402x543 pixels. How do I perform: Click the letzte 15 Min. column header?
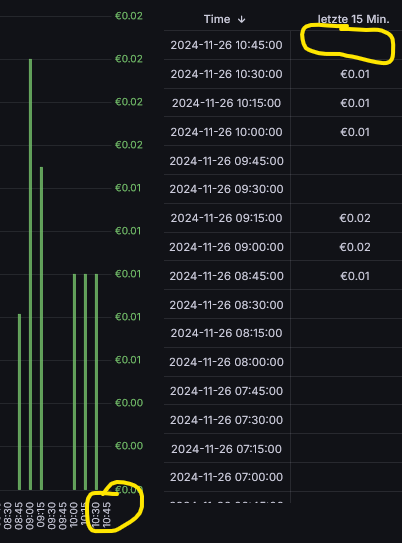pyautogui.click(x=354, y=19)
